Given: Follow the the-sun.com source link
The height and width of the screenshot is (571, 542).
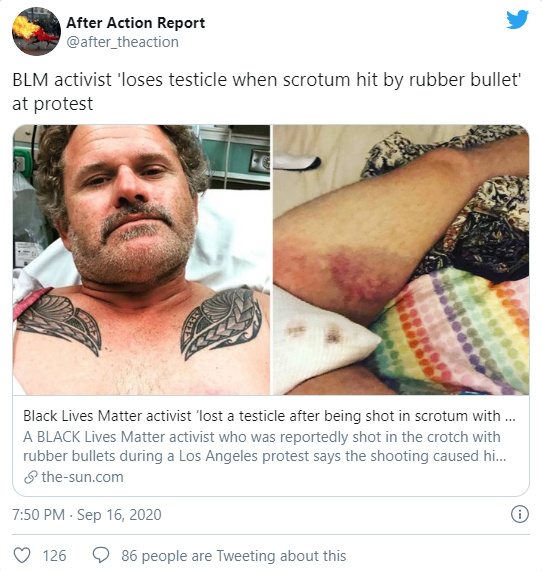Looking at the screenshot, I should point(82,477).
